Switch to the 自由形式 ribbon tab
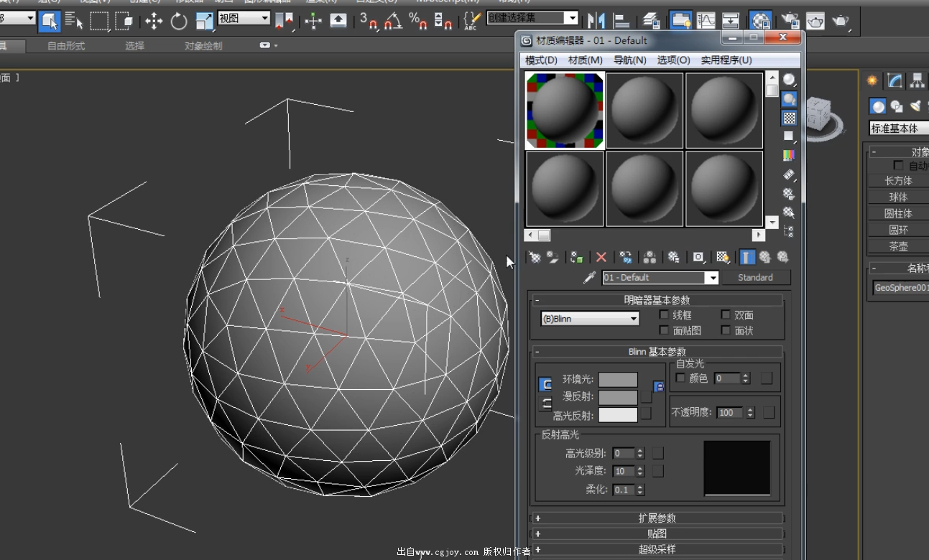 [x=66, y=46]
